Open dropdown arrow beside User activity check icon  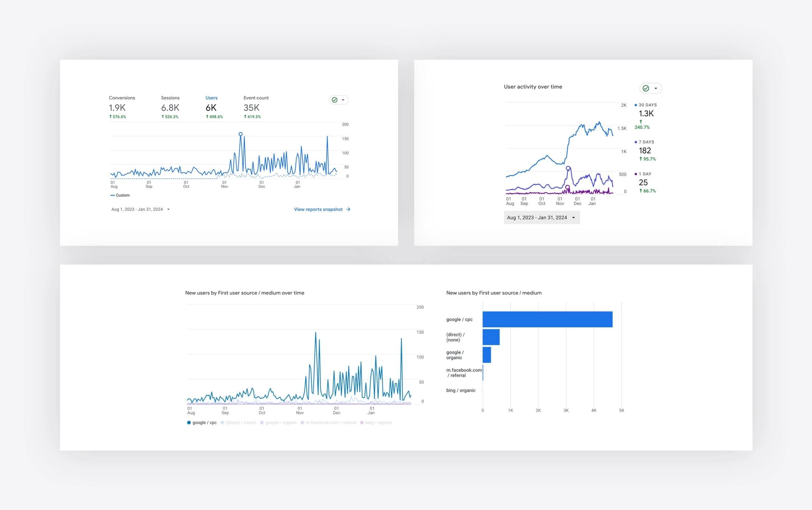[x=656, y=88]
